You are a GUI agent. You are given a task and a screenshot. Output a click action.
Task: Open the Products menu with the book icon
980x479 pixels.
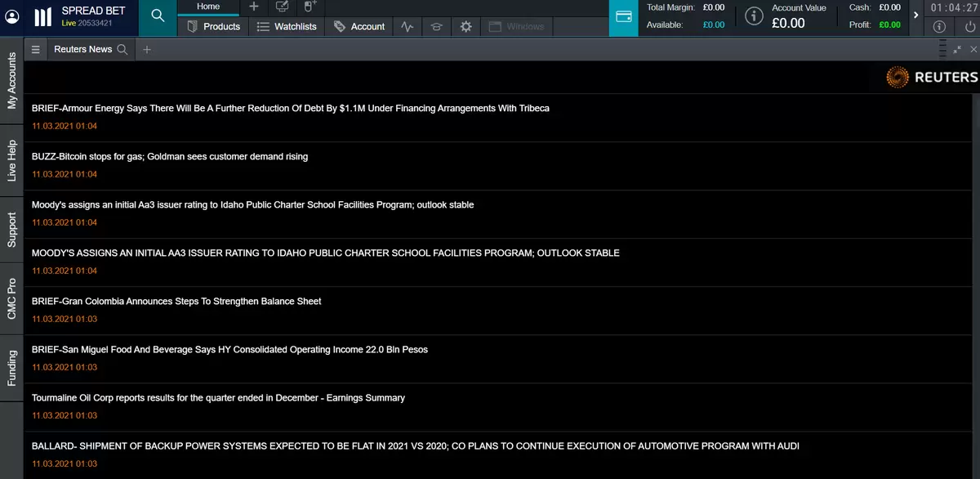point(213,26)
